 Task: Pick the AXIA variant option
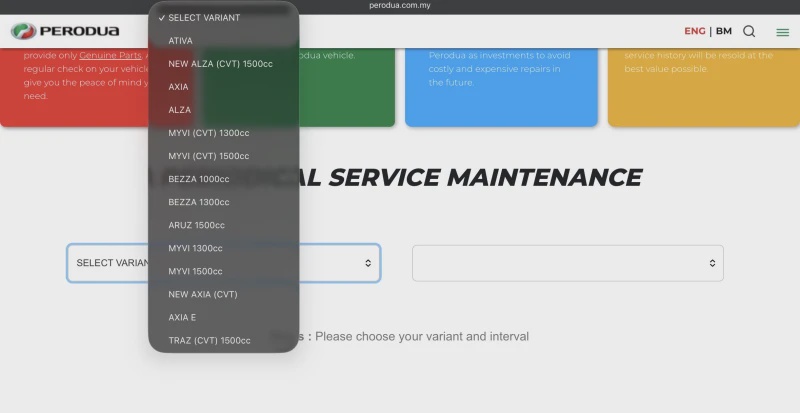[223, 87]
